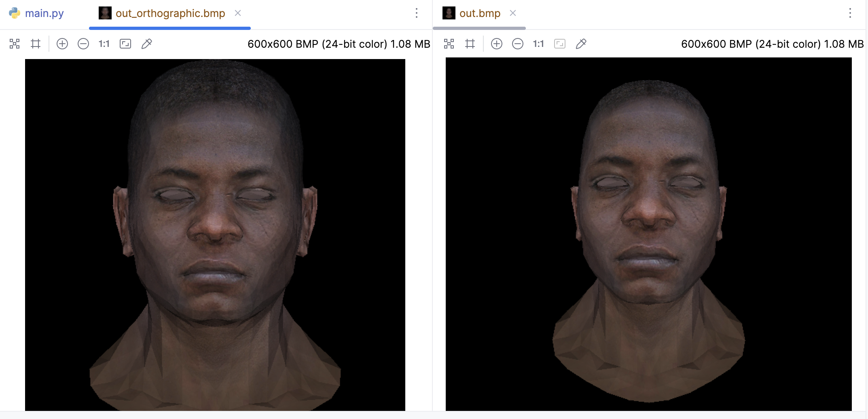Set out.bmp to 1:1 actual size
Viewport: 868px width, 419px height.
(x=538, y=44)
